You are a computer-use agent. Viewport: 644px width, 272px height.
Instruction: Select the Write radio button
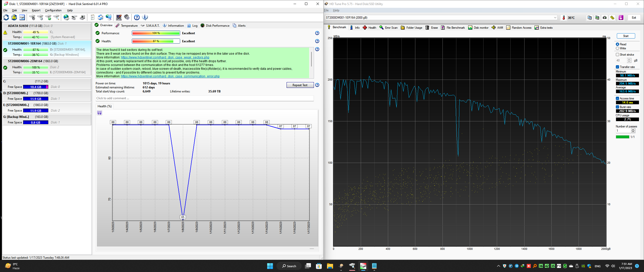(x=617, y=48)
